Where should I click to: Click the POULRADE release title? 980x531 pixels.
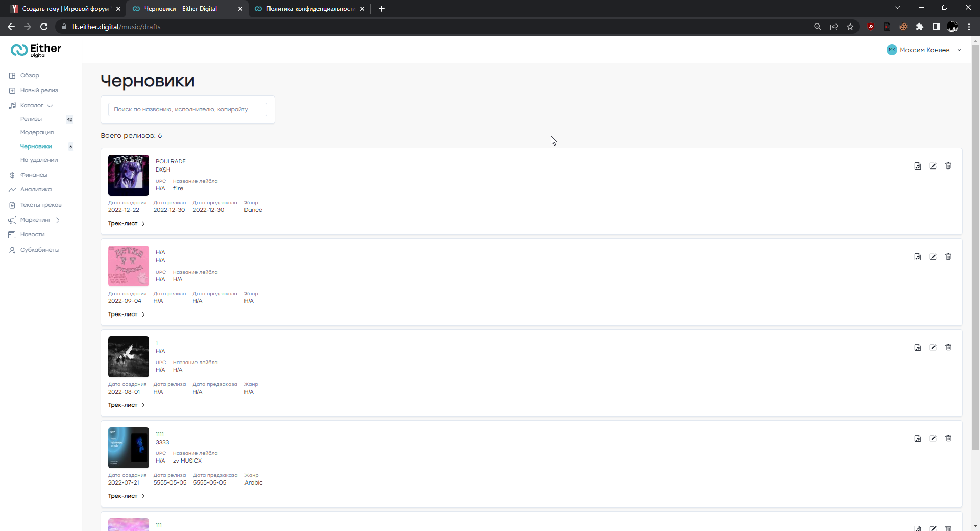170,161
